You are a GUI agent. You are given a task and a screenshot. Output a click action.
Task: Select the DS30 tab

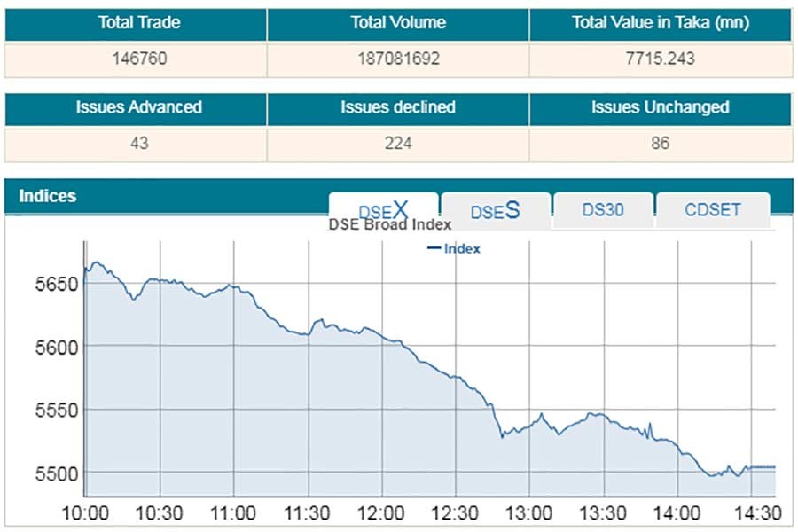pos(604,210)
